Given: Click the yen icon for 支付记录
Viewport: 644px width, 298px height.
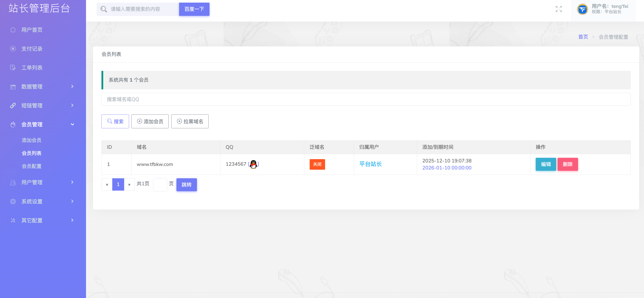Looking at the screenshot, I should point(13,49).
